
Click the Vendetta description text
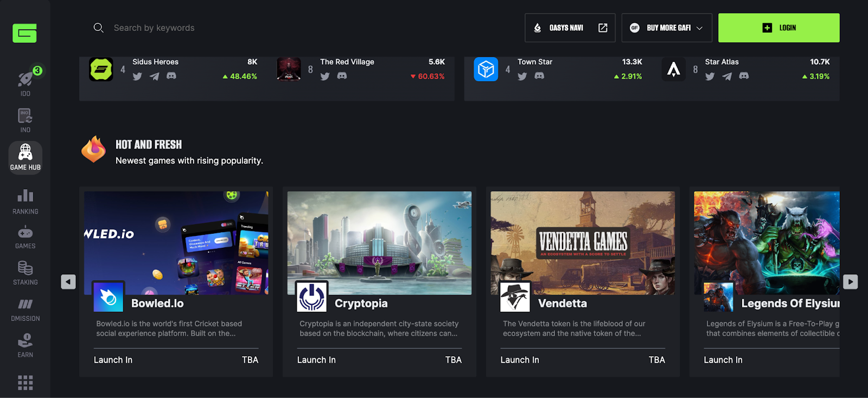coord(574,329)
